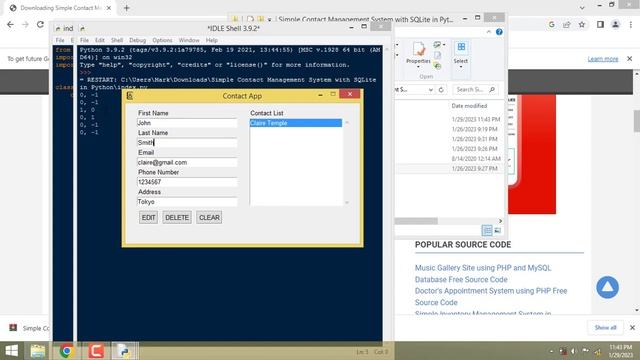
Task: Focus the Address field containing Tokyo
Action: tap(187, 202)
